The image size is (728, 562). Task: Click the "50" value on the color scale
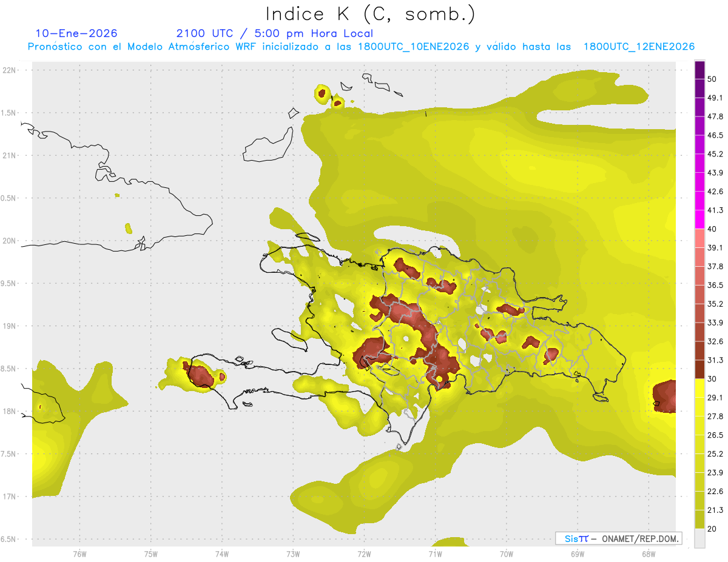(x=713, y=79)
